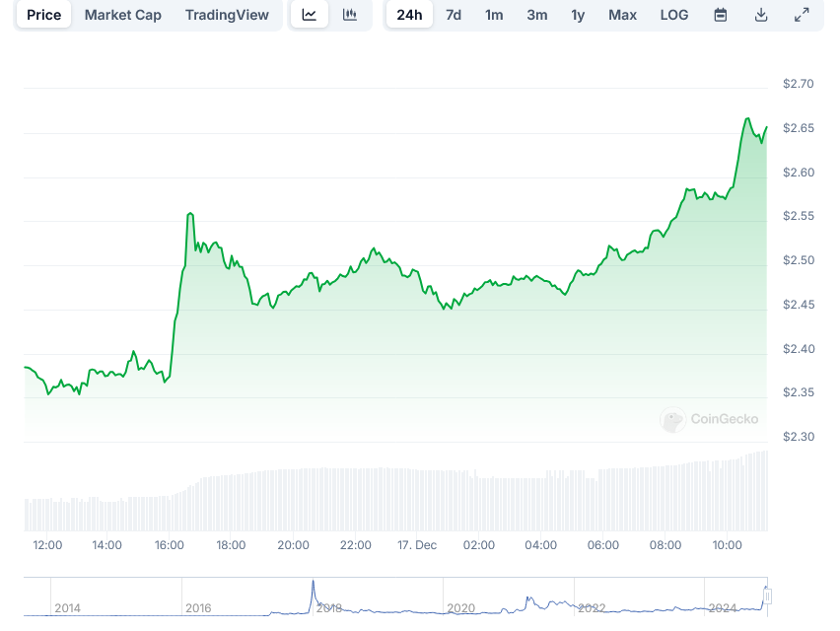Switch to the Price tab
The image size is (840, 631).
coord(43,15)
